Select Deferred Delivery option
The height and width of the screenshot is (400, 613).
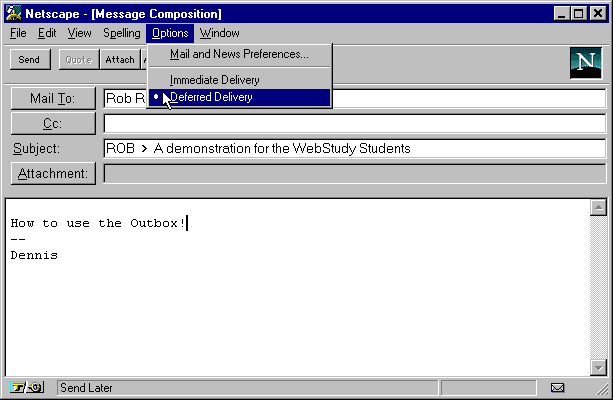[x=239, y=97]
